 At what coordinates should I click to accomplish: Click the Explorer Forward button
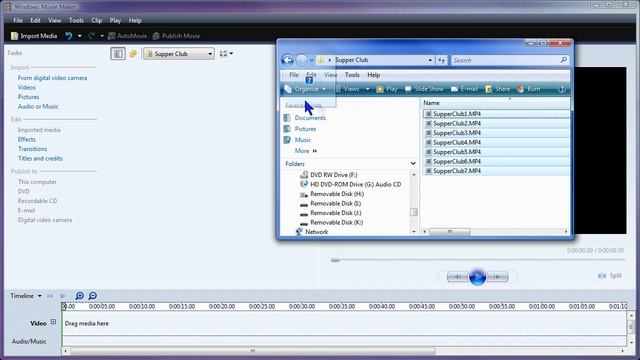tap(301, 60)
